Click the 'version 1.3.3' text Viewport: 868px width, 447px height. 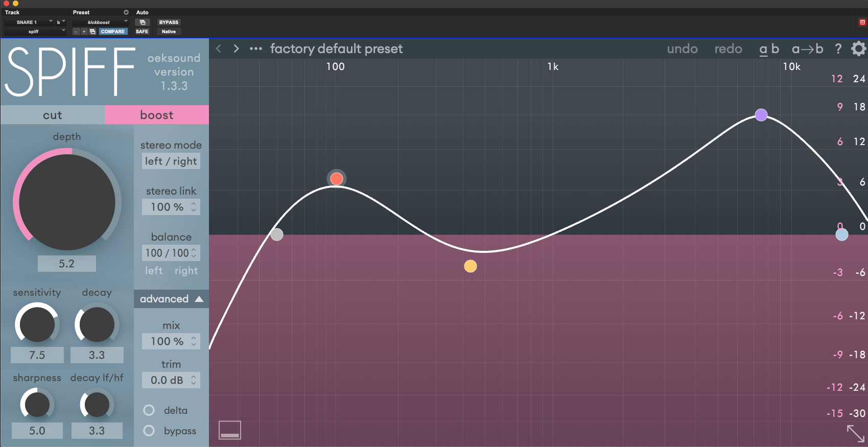point(174,79)
